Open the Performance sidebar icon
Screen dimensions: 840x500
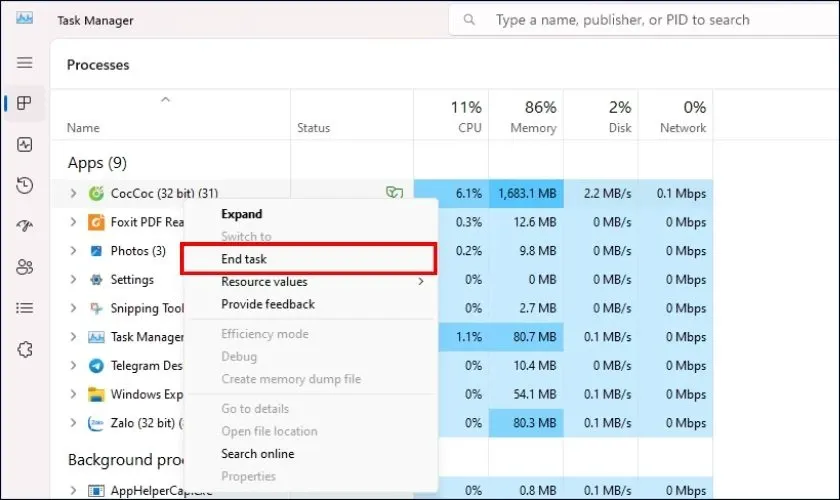(25, 144)
